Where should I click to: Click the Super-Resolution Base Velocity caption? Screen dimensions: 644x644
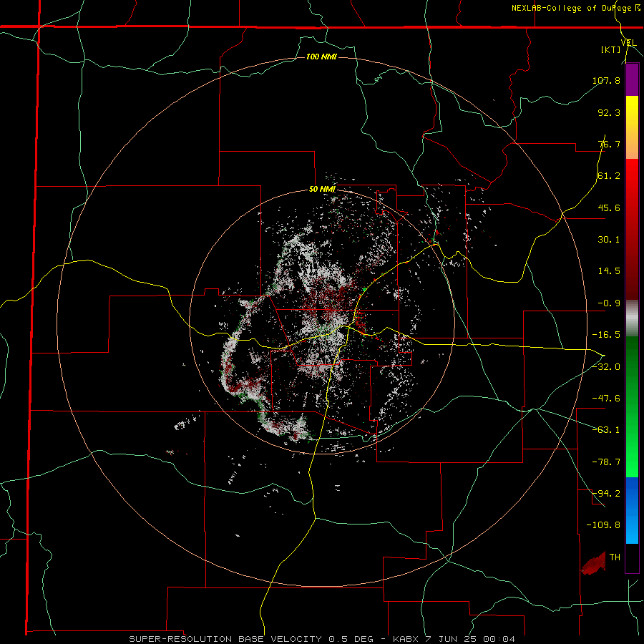click(x=321, y=639)
